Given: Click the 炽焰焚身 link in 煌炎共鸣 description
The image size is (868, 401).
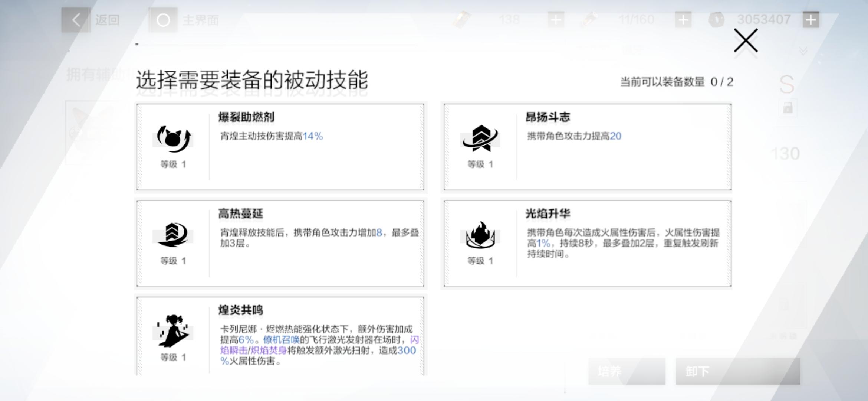Looking at the screenshot, I should (269, 351).
